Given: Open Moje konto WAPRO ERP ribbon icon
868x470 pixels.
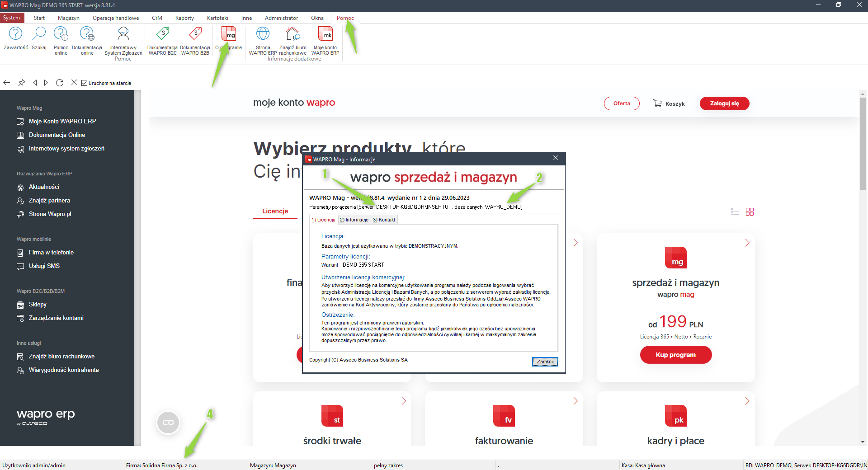Looking at the screenshot, I should coord(325,33).
